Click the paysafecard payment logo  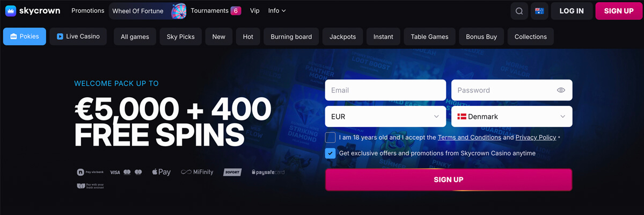click(x=268, y=172)
